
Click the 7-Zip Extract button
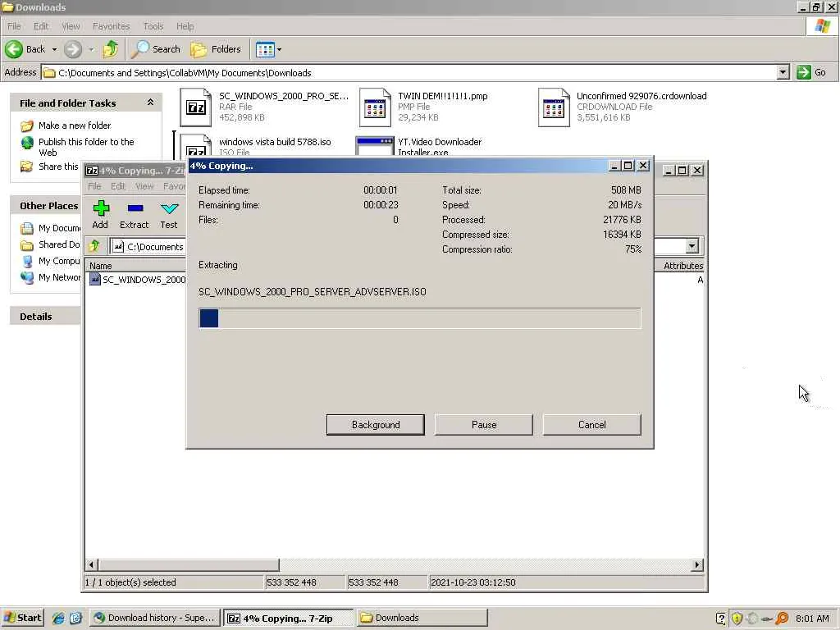click(134, 215)
